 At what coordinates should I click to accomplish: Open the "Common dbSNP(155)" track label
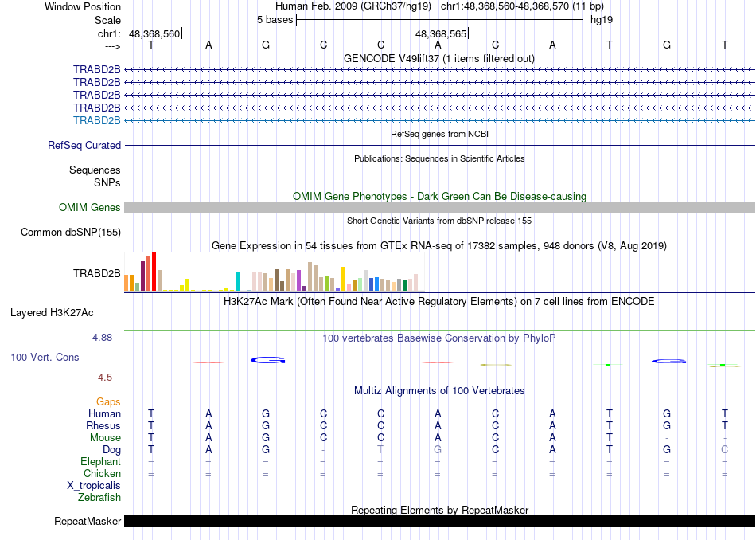click(x=71, y=232)
